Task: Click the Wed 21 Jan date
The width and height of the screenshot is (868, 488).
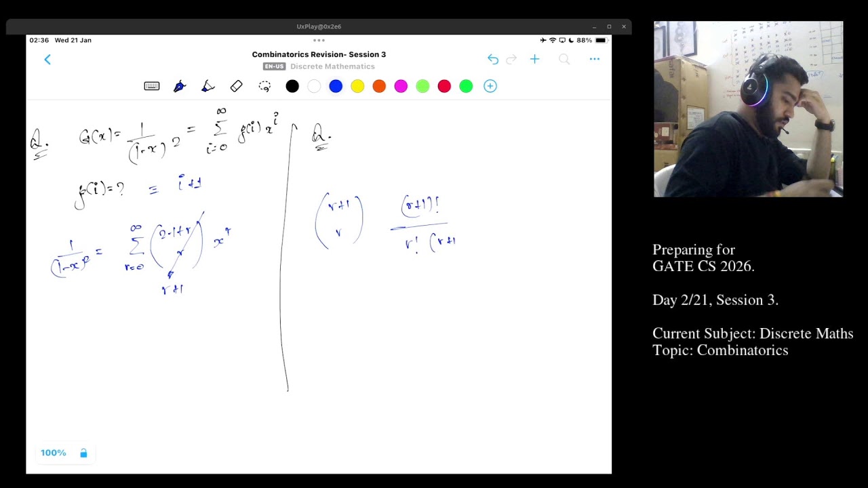Action: pos(73,40)
